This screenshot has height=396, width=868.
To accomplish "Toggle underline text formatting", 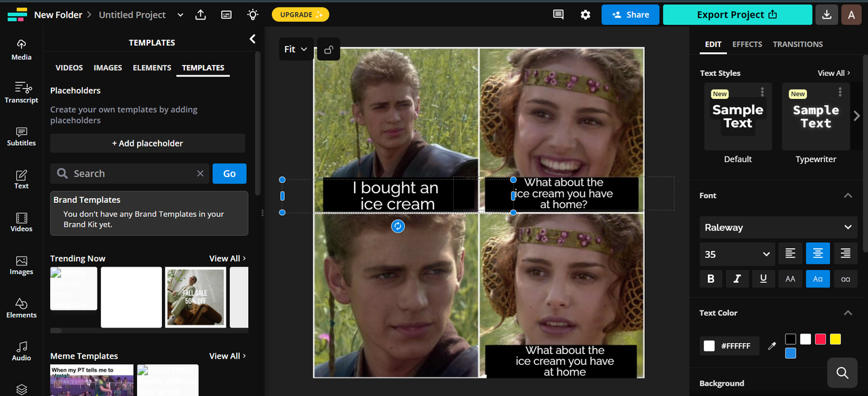I will point(764,279).
